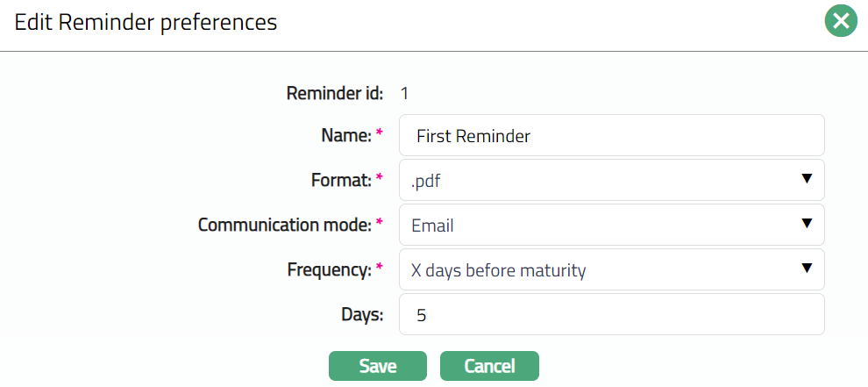
Task: Click the arrow on the Format dropdown
Action: (x=807, y=179)
